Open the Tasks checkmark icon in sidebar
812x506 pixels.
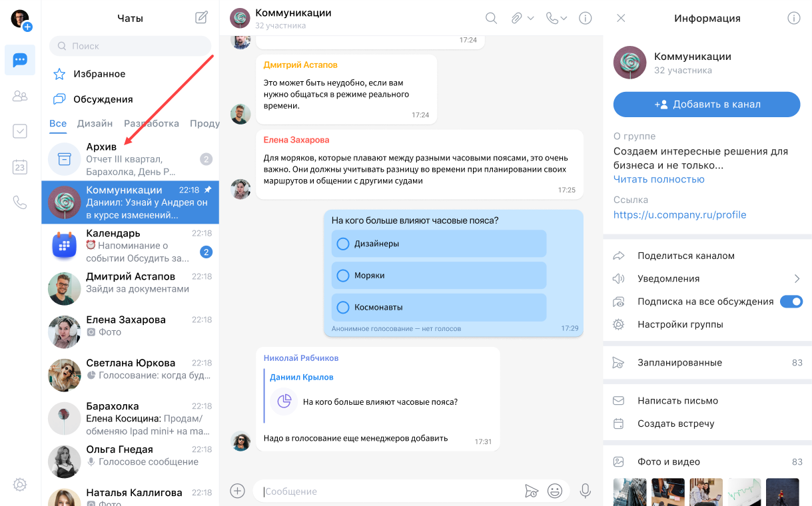(x=20, y=131)
